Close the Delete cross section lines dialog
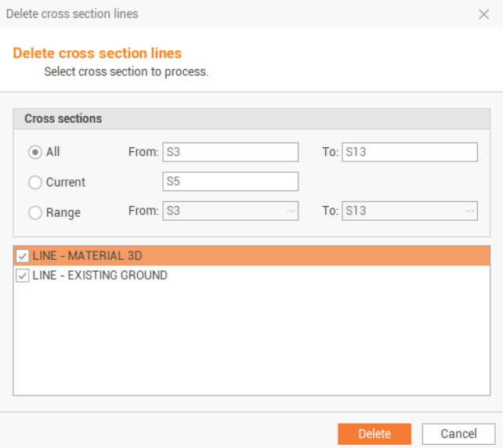 coord(483,15)
